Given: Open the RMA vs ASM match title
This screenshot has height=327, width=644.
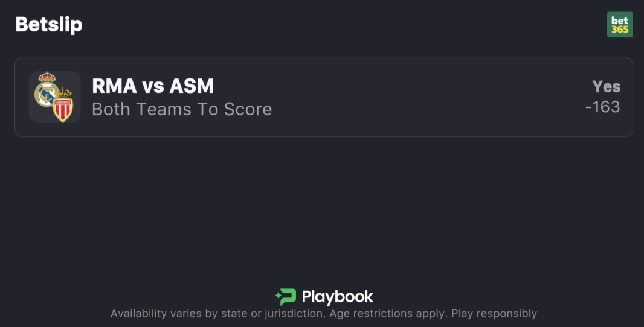Looking at the screenshot, I should [x=153, y=86].
